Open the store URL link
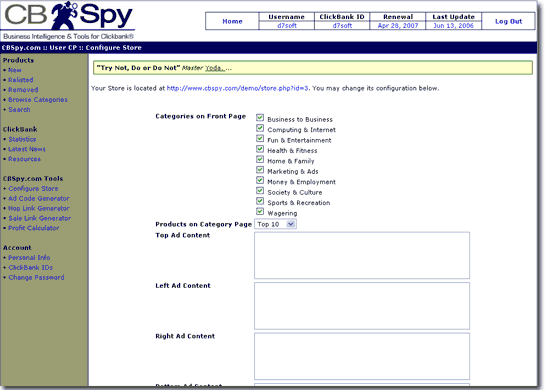The image size is (545, 390). click(x=237, y=88)
